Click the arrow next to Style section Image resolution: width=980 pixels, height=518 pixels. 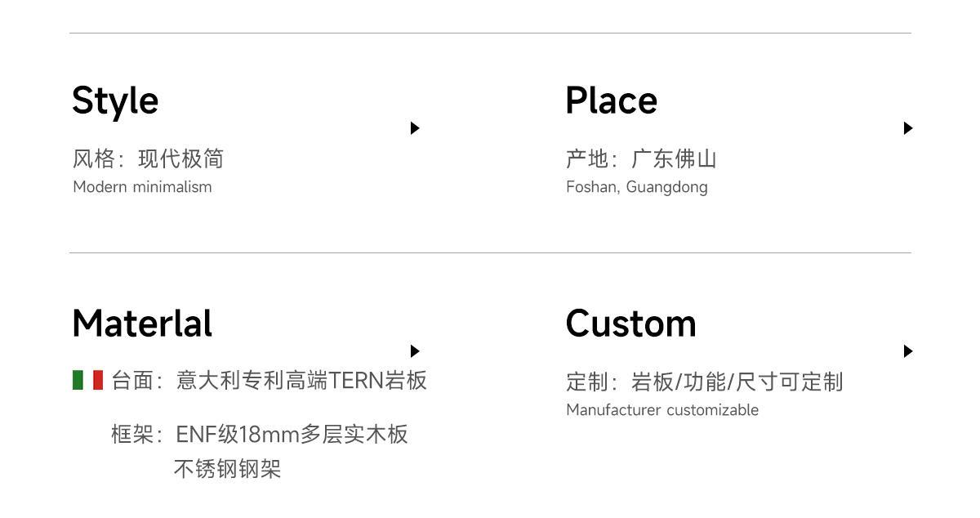[415, 128]
